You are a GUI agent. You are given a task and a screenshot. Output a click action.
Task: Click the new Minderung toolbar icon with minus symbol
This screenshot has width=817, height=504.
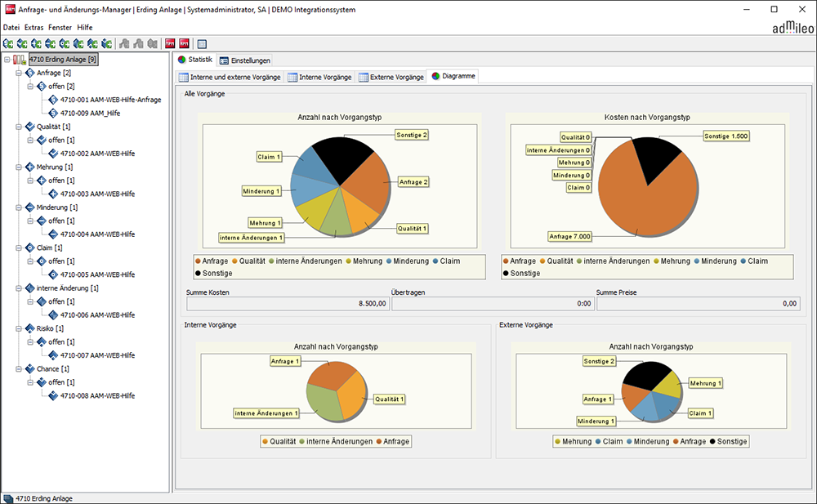point(51,44)
